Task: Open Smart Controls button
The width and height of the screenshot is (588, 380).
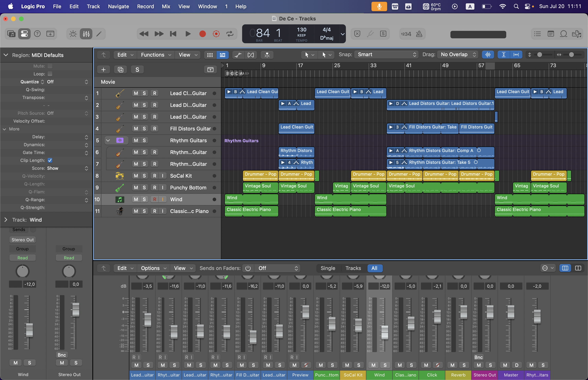Action: (73, 34)
